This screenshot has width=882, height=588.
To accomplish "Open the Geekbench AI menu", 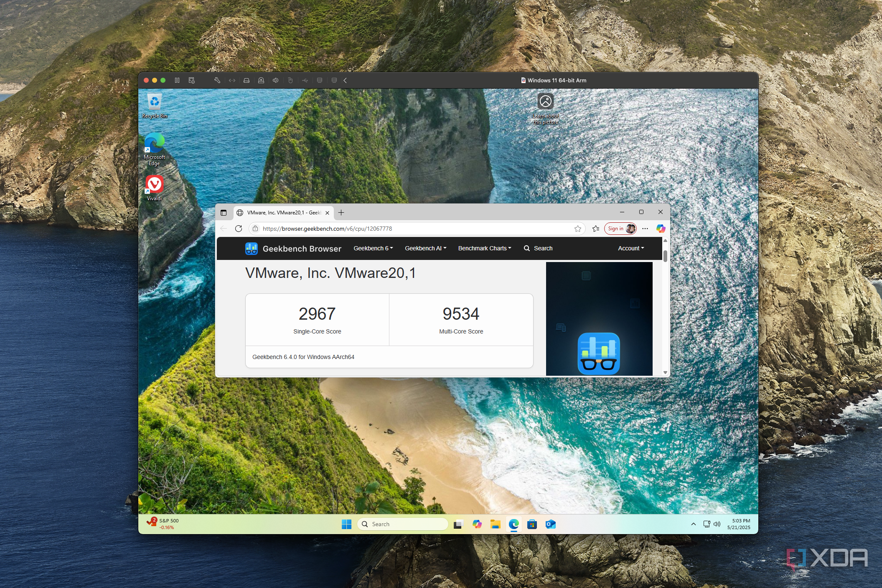I will 425,248.
